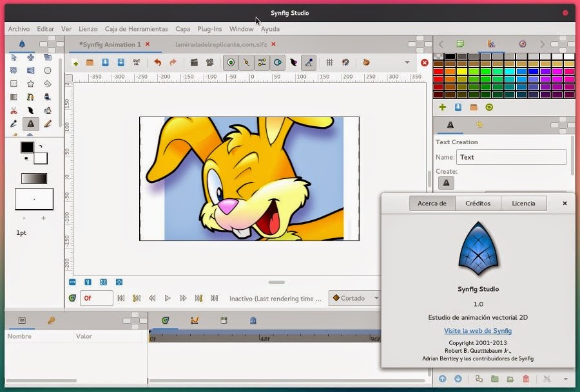Image resolution: width=580 pixels, height=392 pixels.
Task: Switch to the lamiradadelreplicante.com.sifz tab
Action: (221, 44)
